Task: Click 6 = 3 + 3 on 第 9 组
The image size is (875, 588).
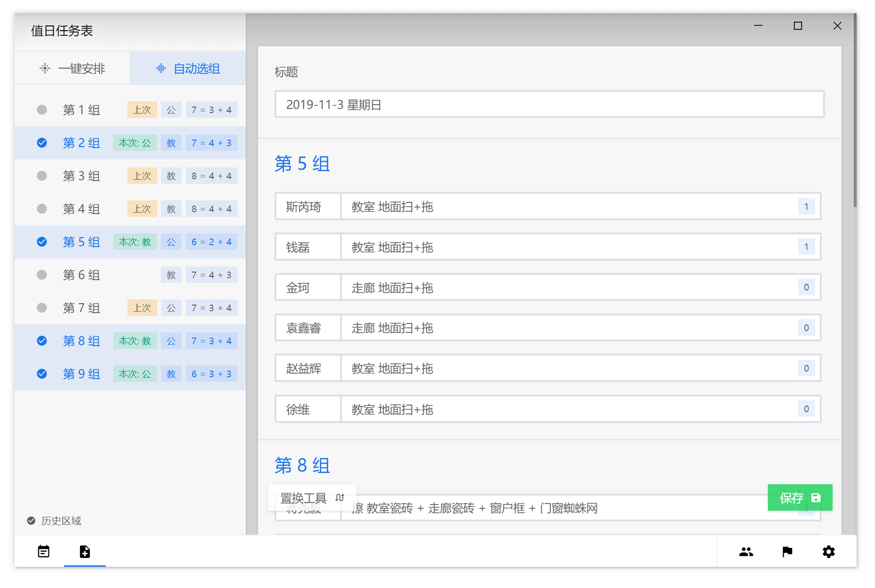Action: [211, 374]
